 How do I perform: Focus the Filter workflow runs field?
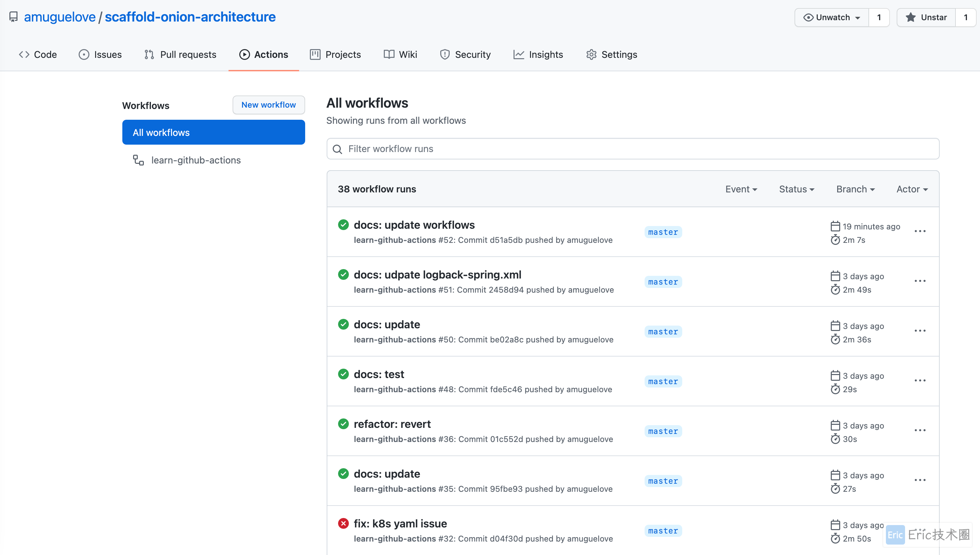632,149
